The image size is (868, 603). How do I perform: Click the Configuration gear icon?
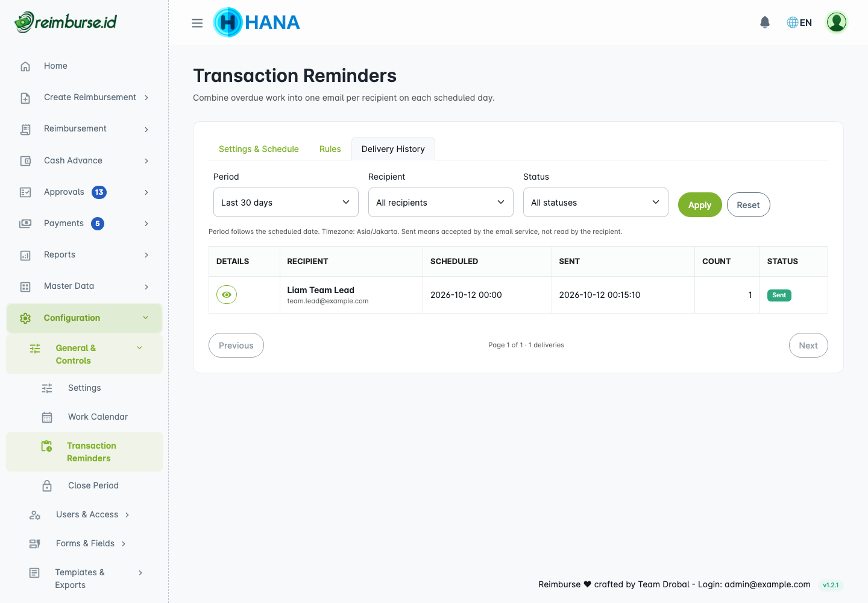tap(25, 318)
